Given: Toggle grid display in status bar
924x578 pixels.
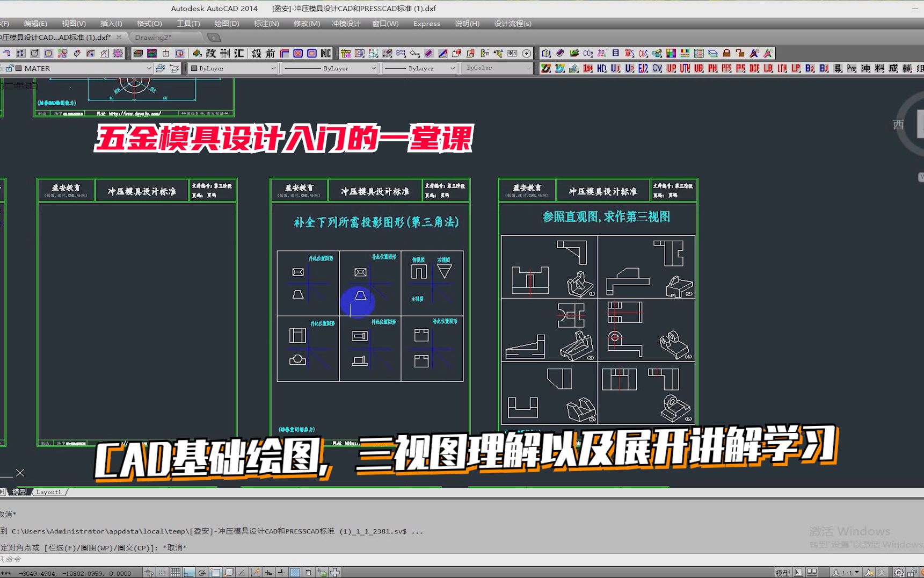Looking at the screenshot, I should (176, 573).
